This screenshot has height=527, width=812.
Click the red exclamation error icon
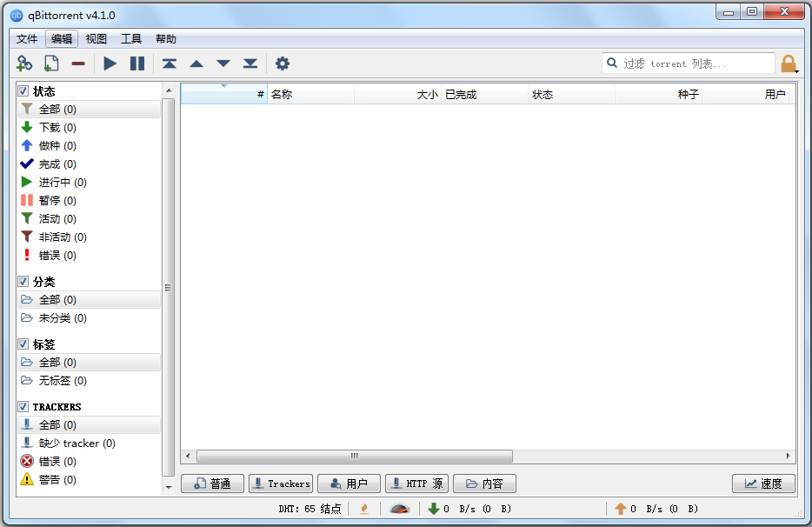[x=27, y=255]
